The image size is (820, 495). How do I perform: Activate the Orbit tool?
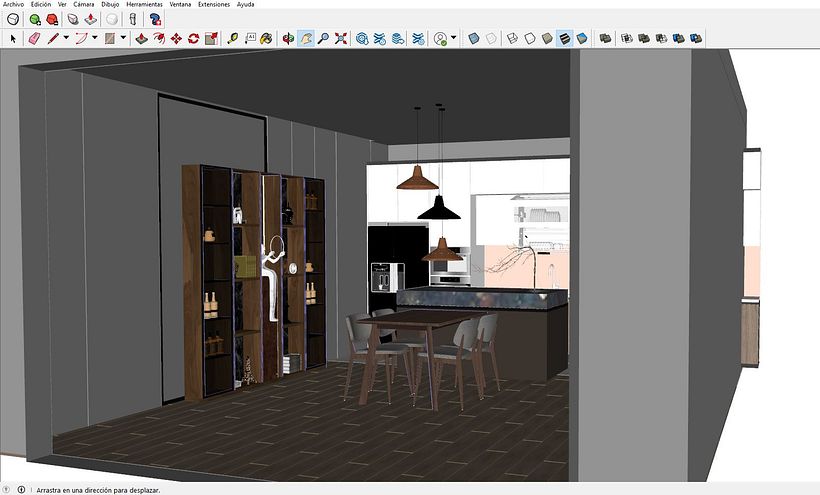[288, 38]
